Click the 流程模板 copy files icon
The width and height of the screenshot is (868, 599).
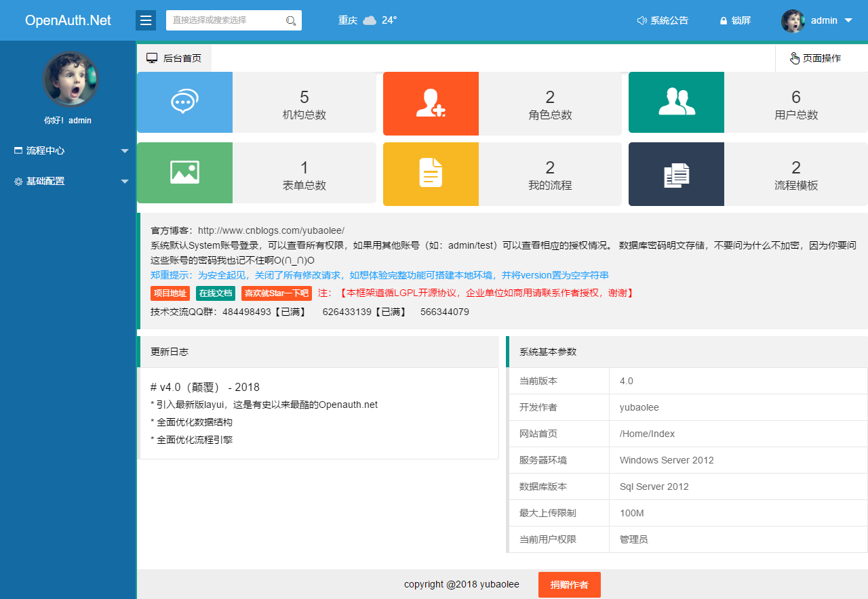pos(676,174)
